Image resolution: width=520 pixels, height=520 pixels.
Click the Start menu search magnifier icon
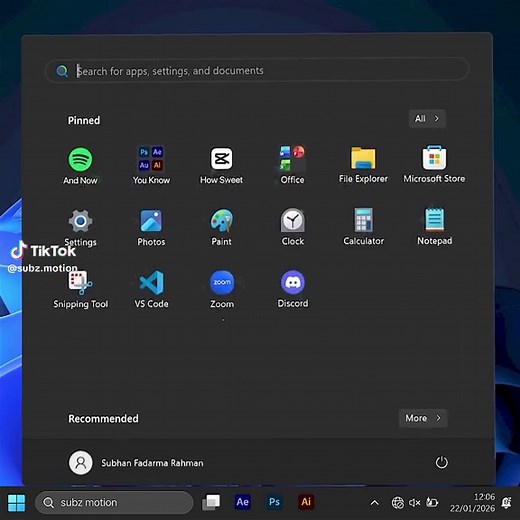coord(62,71)
